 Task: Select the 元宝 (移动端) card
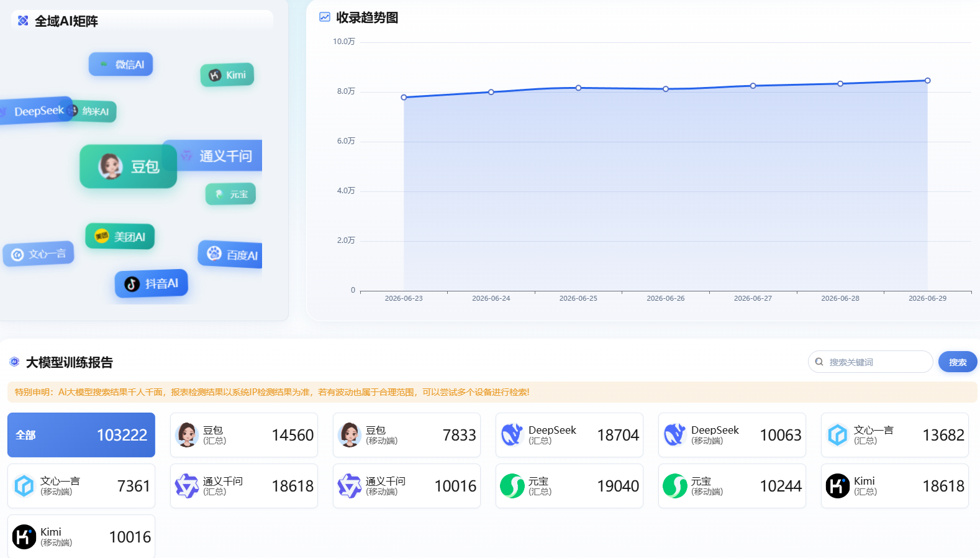tap(732, 486)
